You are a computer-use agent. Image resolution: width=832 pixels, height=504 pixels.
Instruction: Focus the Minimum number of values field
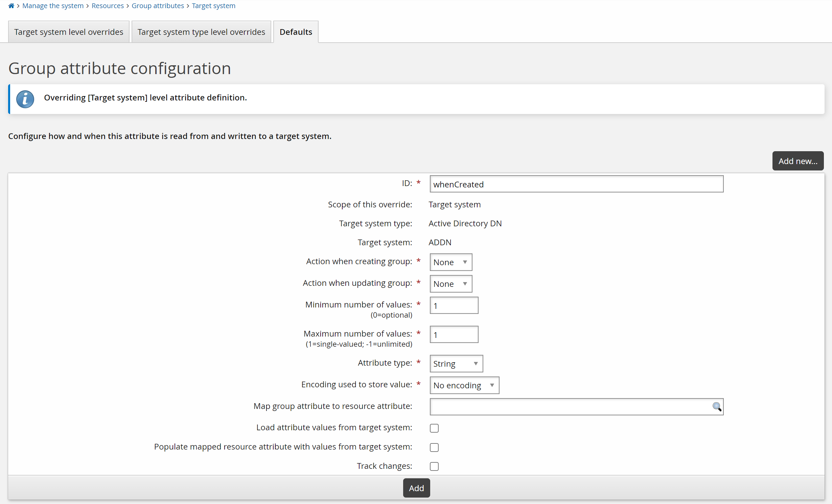point(454,305)
